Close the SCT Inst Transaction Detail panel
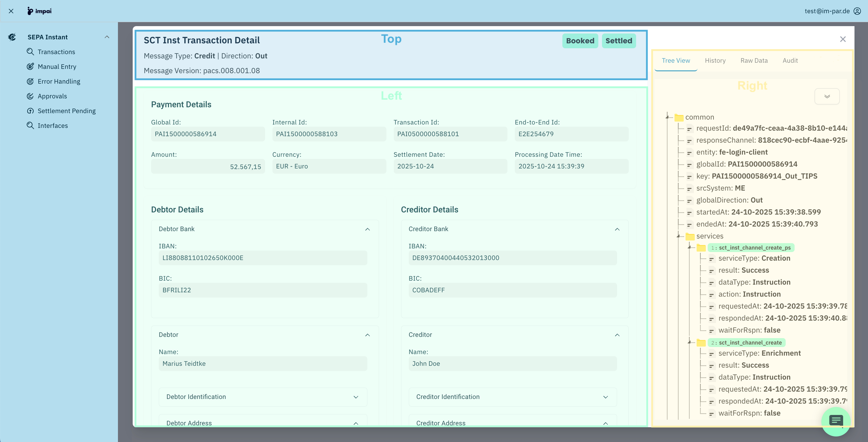The image size is (868, 442). pos(843,39)
